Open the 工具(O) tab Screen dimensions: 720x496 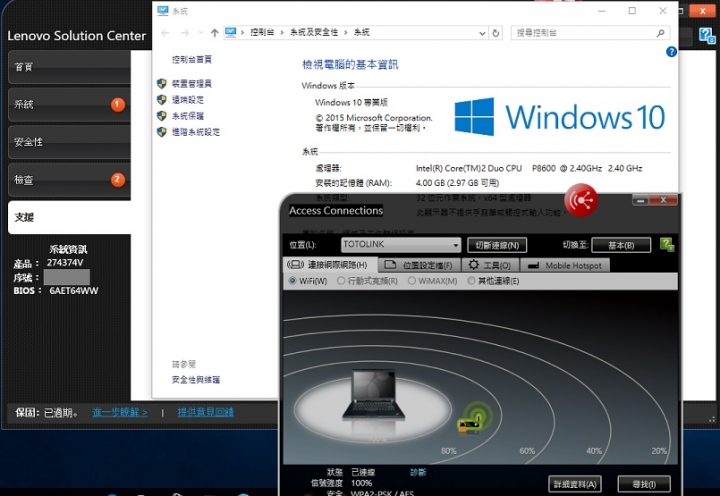(x=490, y=265)
